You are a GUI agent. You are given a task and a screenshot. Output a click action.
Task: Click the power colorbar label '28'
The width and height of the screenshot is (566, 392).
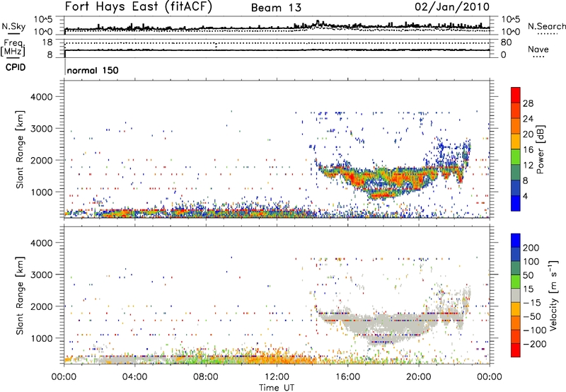528,103
